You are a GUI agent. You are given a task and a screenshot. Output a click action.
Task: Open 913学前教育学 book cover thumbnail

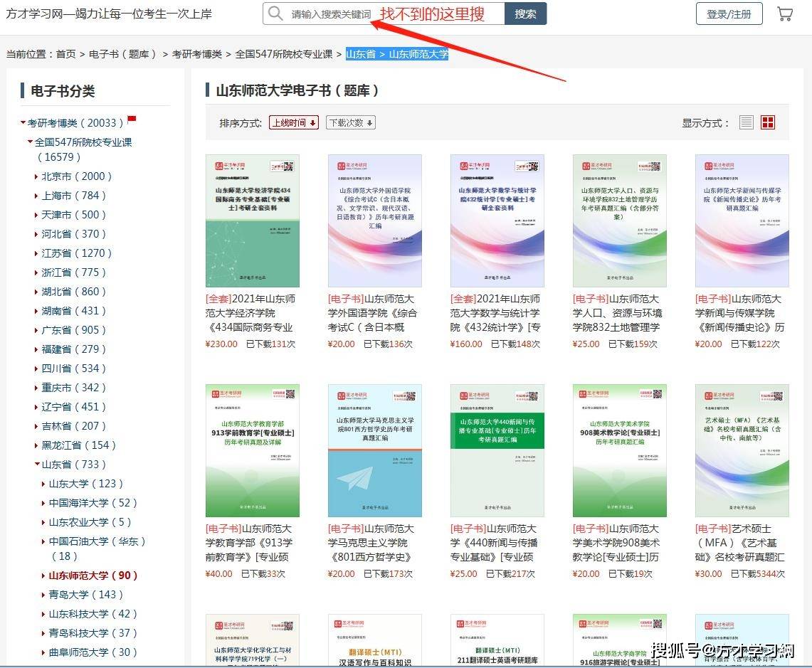(252, 450)
